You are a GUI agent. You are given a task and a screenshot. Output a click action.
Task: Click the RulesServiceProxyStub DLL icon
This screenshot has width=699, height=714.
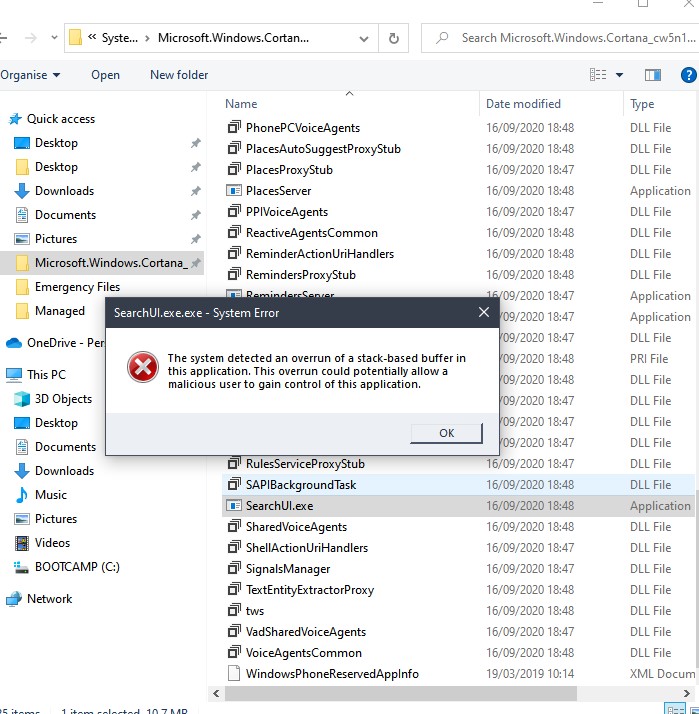coord(234,463)
